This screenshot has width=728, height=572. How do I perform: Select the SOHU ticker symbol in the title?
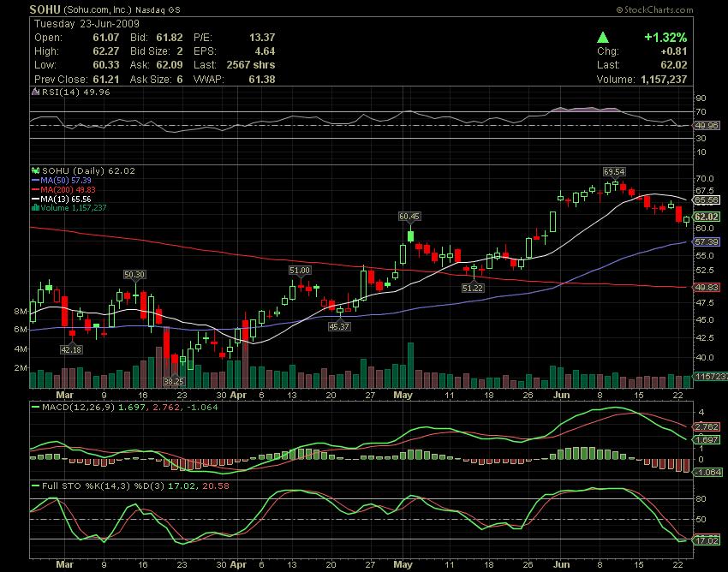[x=45, y=9]
